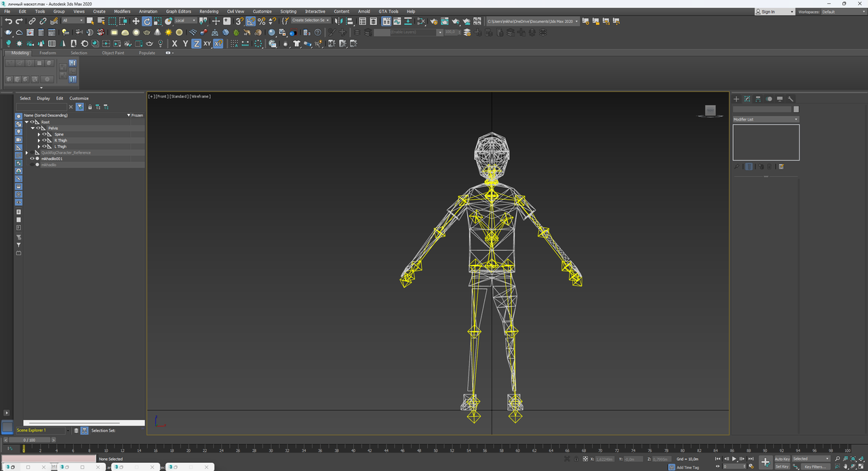Open the Selected key filter dropdown

pyautogui.click(x=811, y=459)
